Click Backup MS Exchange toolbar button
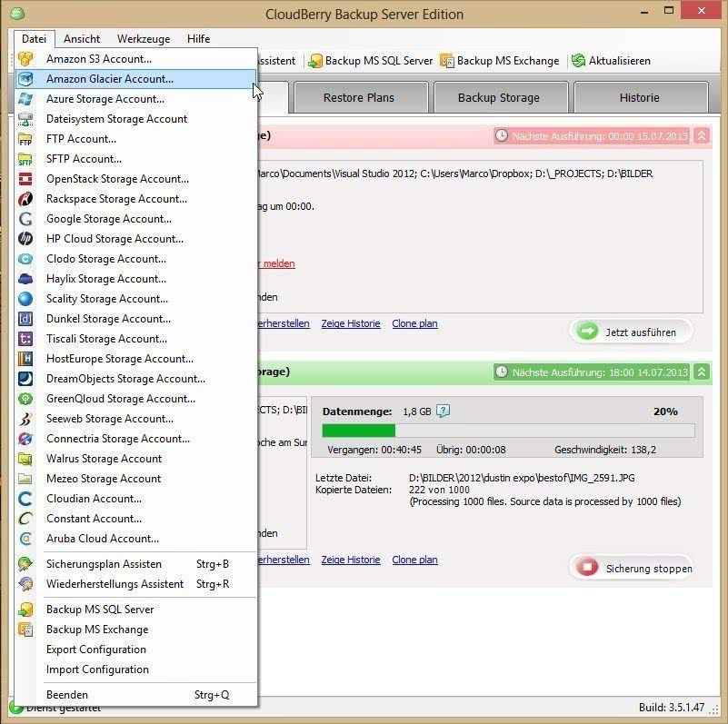The width and height of the screenshot is (728, 724). [x=500, y=61]
